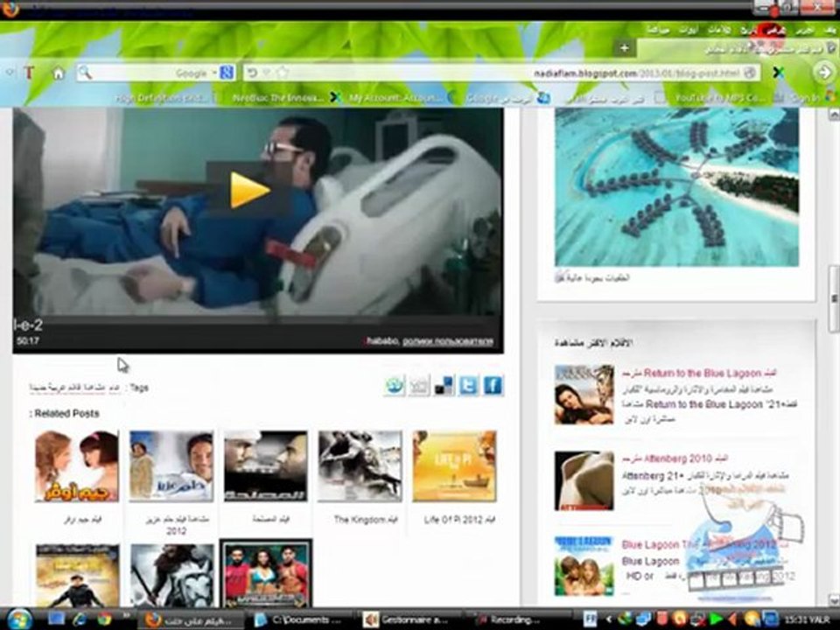Launch Chrome from quick launch
This screenshot has height=630, width=840.
pos(104,619)
